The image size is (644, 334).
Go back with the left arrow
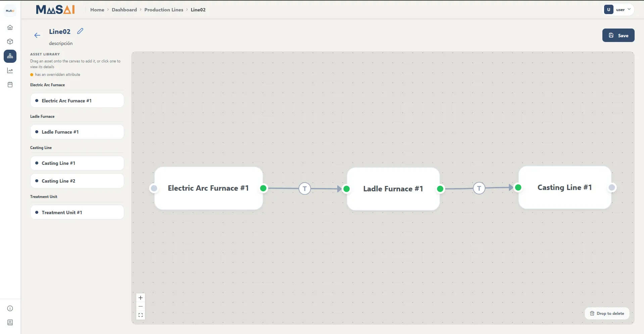pyautogui.click(x=37, y=35)
